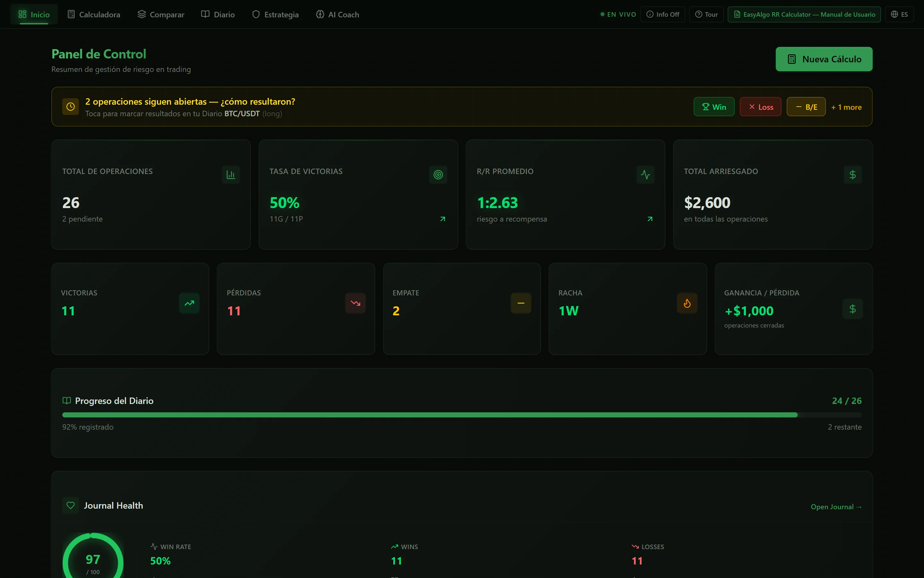The width and height of the screenshot is (924, 578).
Task: Click the +$1,000 profit value
Action: (749, 311)
